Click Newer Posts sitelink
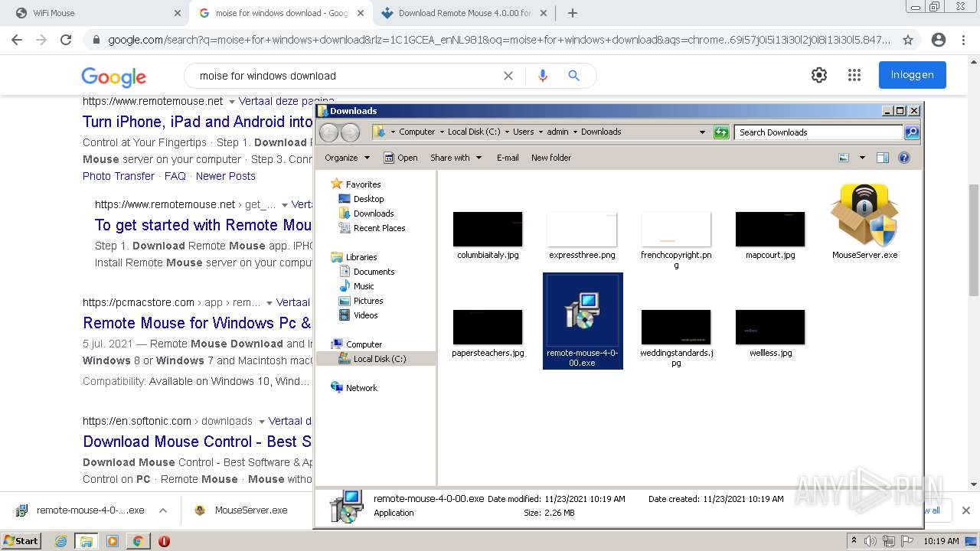 [x=226, y=176]
